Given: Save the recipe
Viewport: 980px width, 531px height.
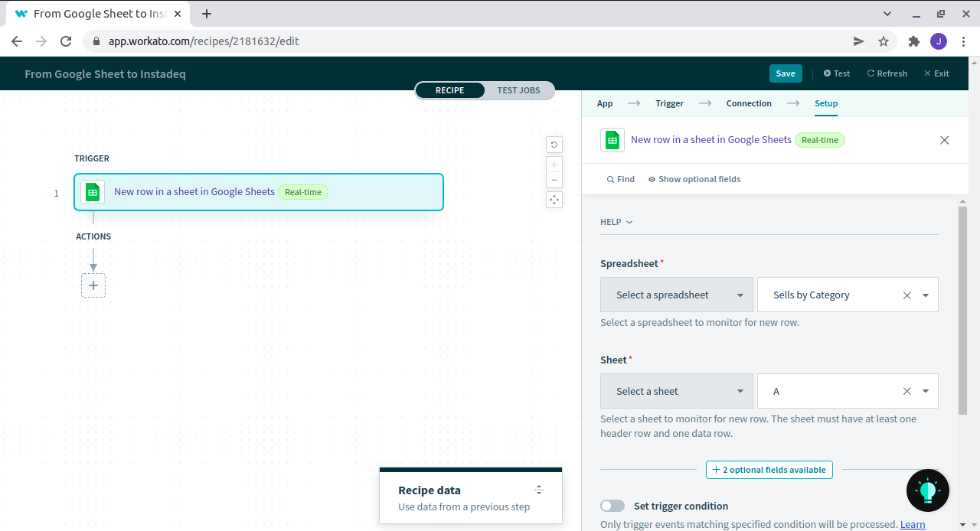Looking at the screenshot, I should point(786,73).
